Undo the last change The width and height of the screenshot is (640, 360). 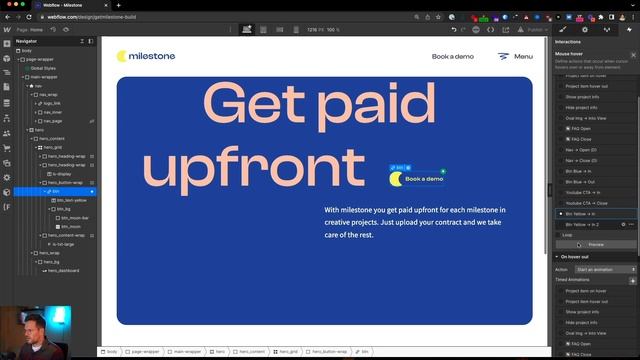pyautogui.click(x=453, y=29)
